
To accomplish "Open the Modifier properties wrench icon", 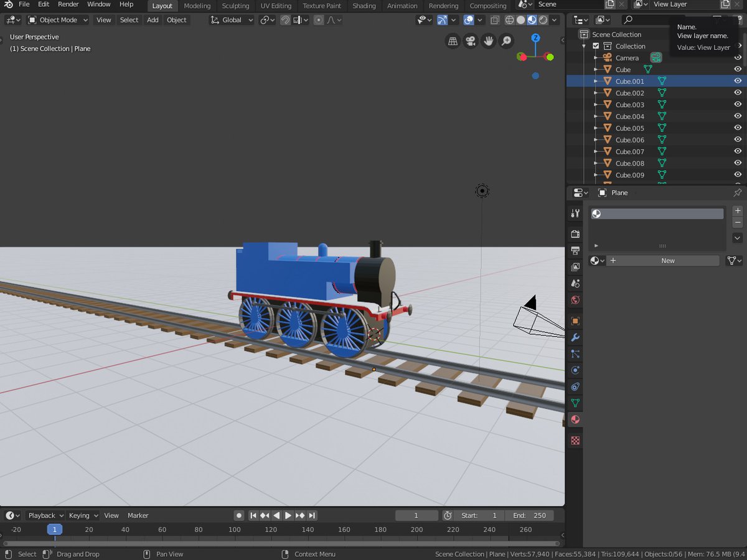I will 575,338.
